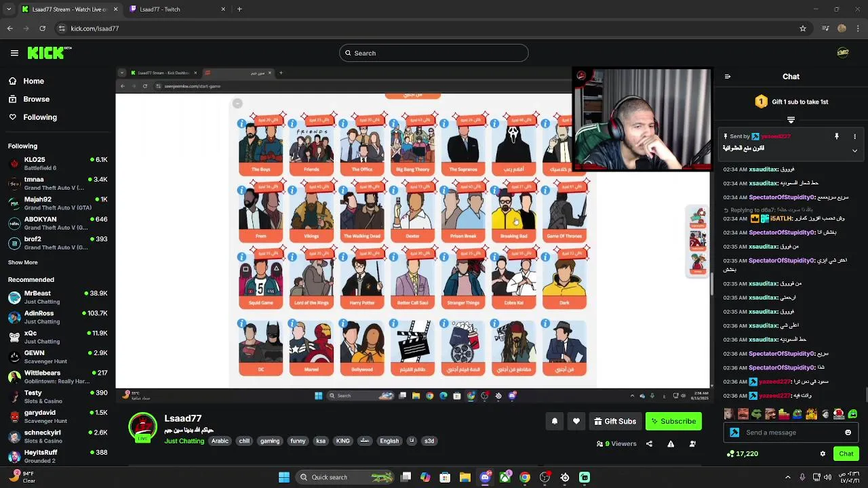Click Lsaad77 streamer avatar
The image size is (868, 488).
coord(143,428)
